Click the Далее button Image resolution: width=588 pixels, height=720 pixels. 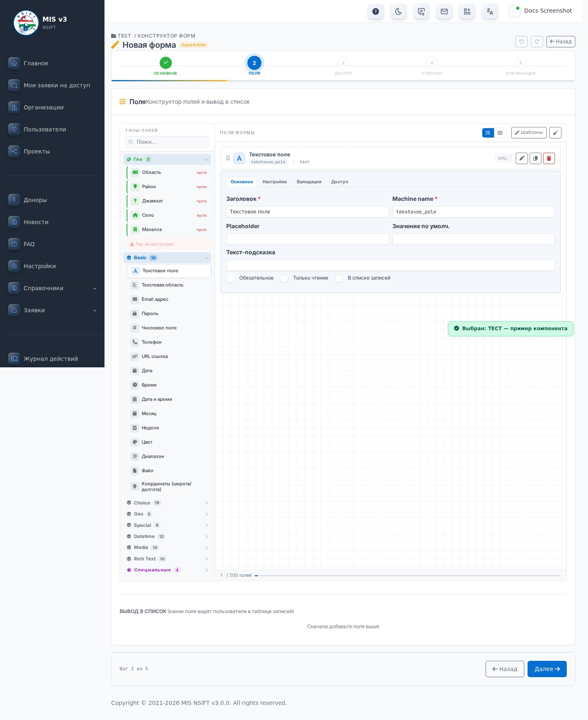click(x=547, y=669)
